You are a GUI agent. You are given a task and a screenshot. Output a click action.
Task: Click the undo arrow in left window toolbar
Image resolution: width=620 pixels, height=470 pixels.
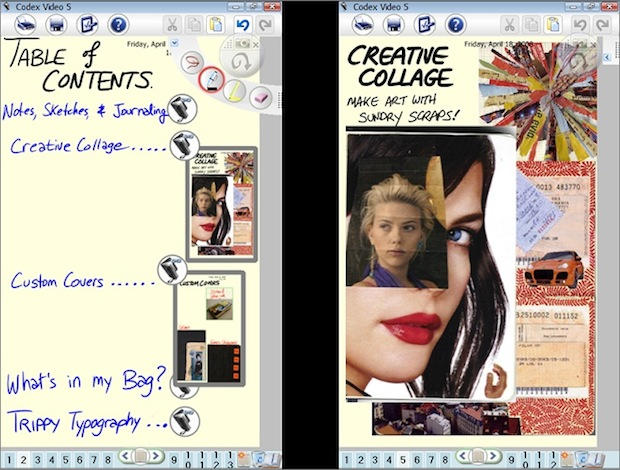tap(243, 24)
